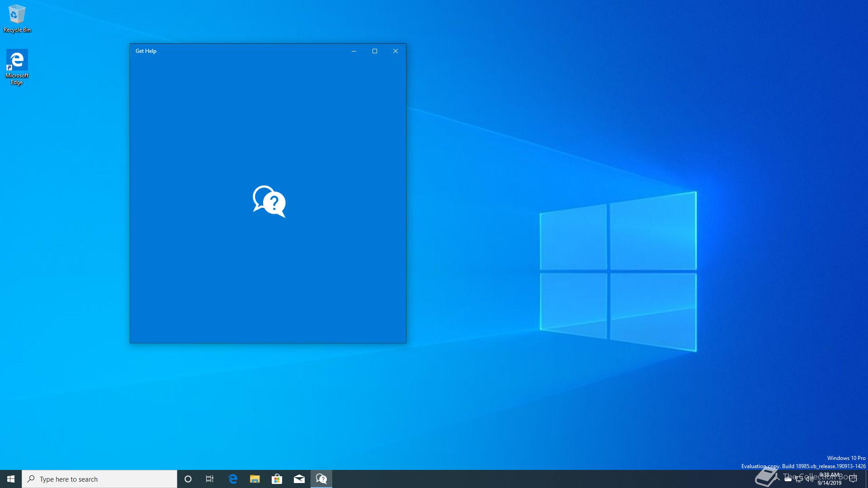The width and height of the screenshot is (868, 488).
Task: Open Cortana from the taskbar circle icon
Action: [188, 479]
